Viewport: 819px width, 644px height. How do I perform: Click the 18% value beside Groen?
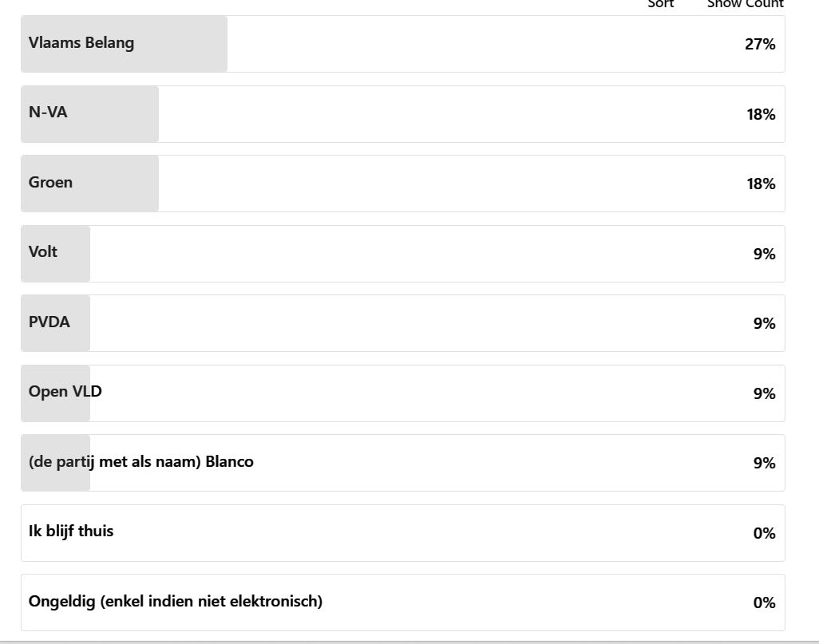761,184
